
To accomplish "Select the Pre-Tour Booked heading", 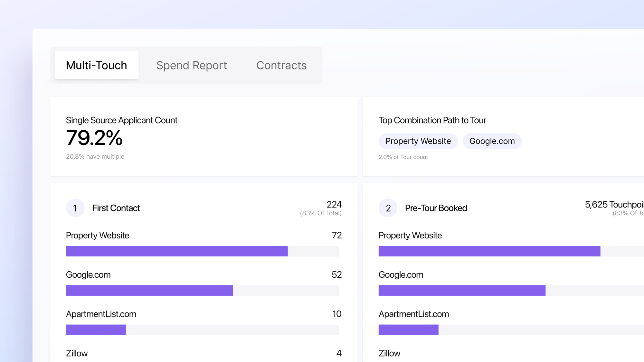I will [x=436, y=208].
